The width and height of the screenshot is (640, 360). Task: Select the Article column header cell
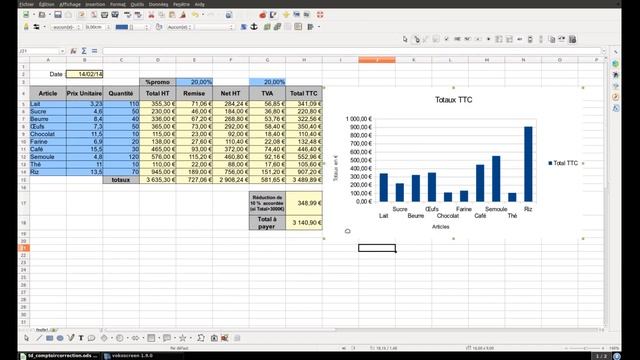pyautogui.click(x=48, y=93)
